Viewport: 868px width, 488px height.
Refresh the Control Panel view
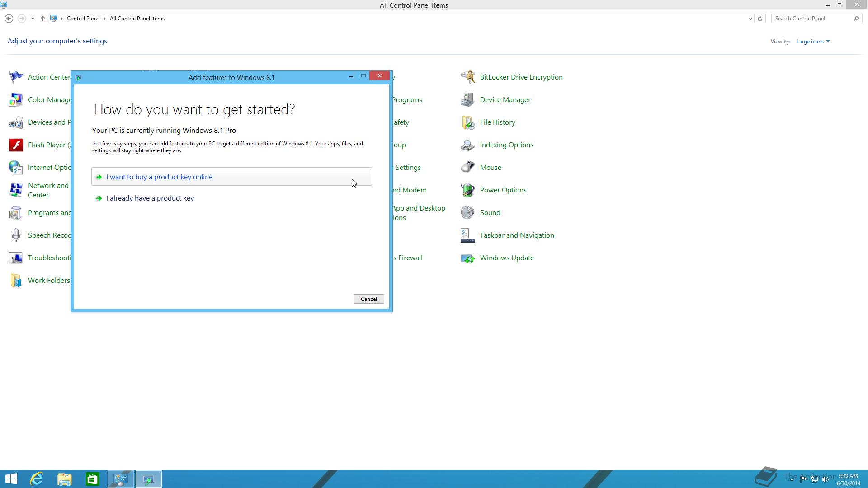[760, 19]
